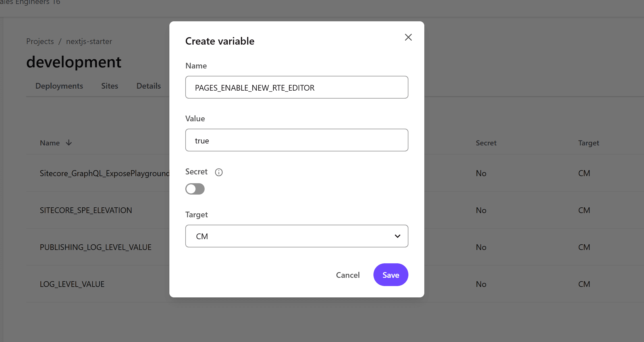
Task: Select the PUBLISHING_LOG_LEVEL_VALUE row
Action: [x=95, y=247]
